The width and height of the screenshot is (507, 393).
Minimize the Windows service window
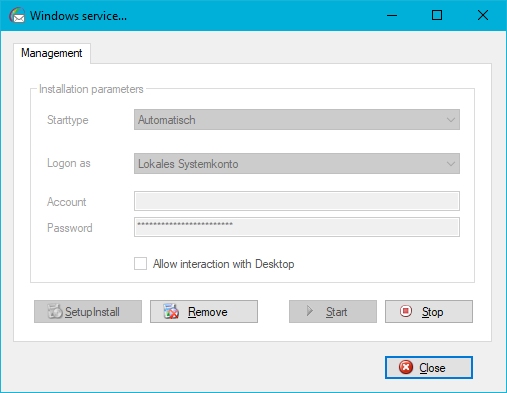point(392,15)
